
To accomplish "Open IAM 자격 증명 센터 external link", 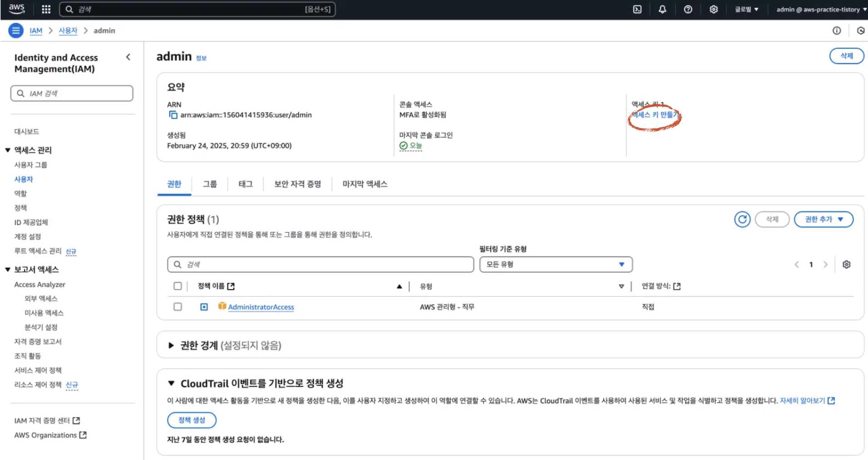I will (47, 421).
